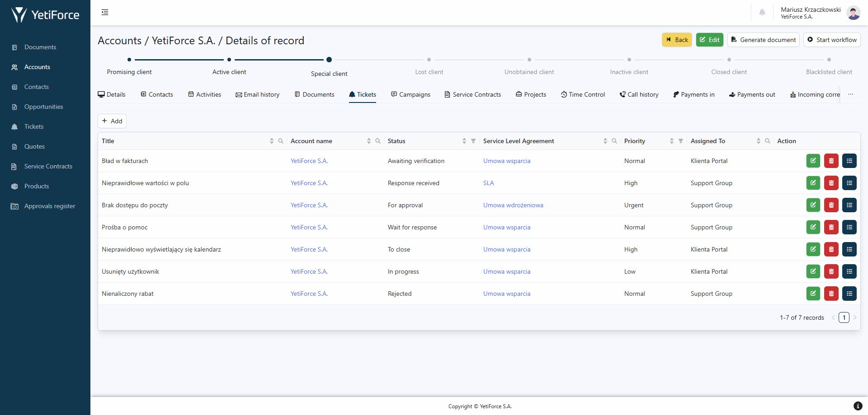Edit the 'Błąd w fakturach' ticket
Viewport: 868px width, 415px height.
coord(813,161)
